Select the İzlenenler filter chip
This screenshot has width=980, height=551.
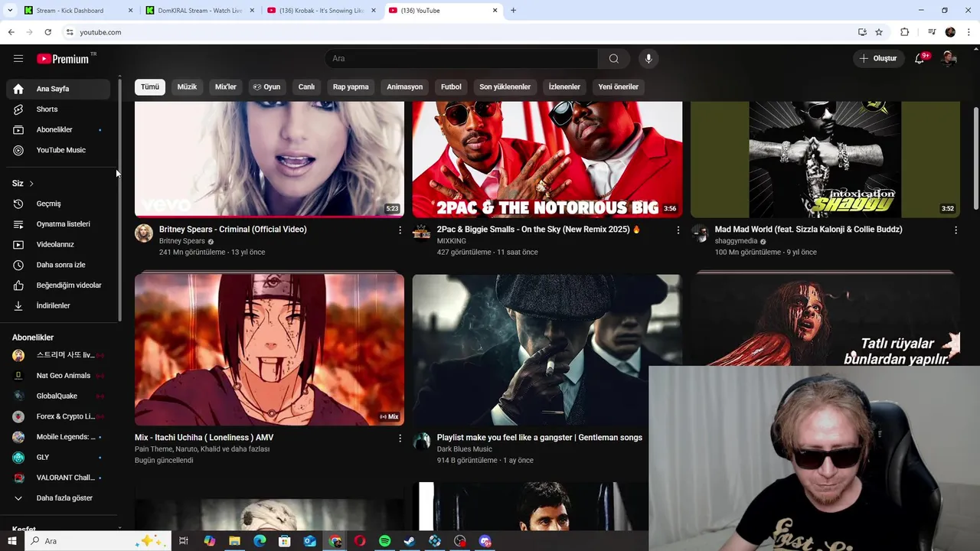tap(564, 86)
